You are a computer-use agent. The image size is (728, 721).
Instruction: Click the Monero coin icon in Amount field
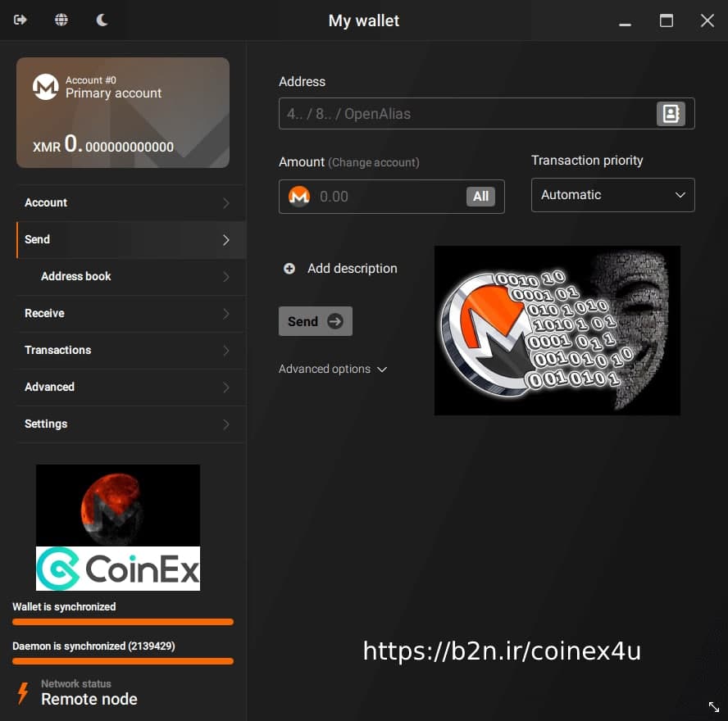tap(299, 196)
